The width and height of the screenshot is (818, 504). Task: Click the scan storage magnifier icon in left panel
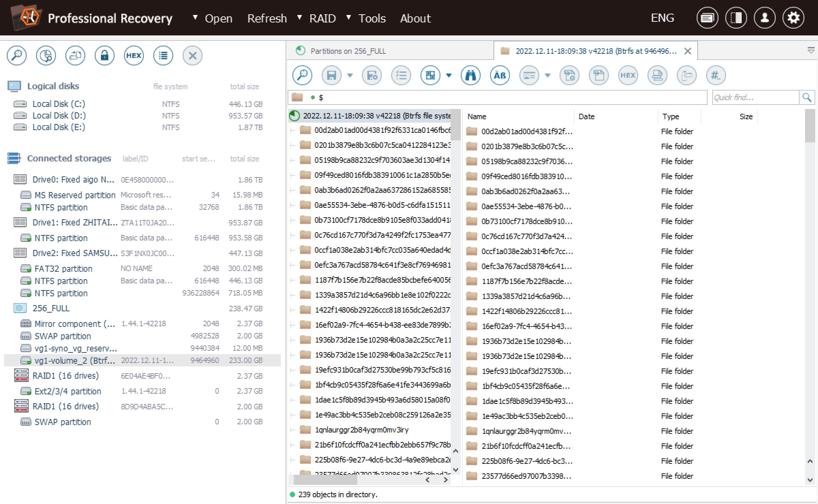pos(17,56)
